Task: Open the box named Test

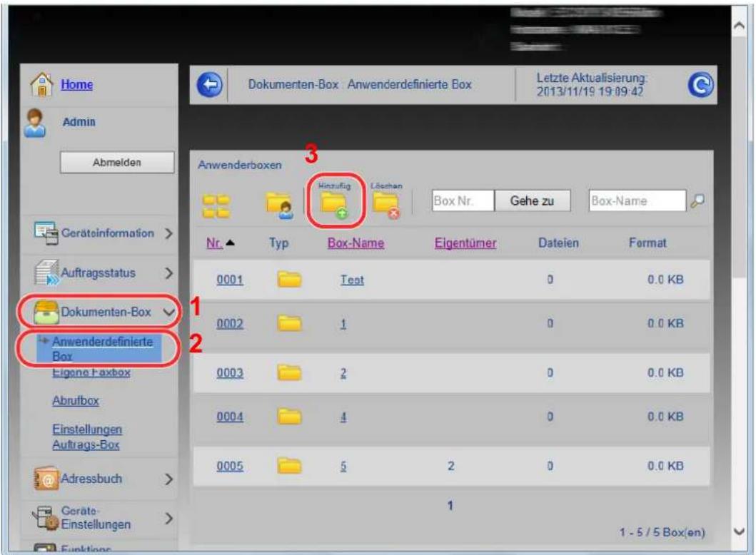Action: (353, 280)
